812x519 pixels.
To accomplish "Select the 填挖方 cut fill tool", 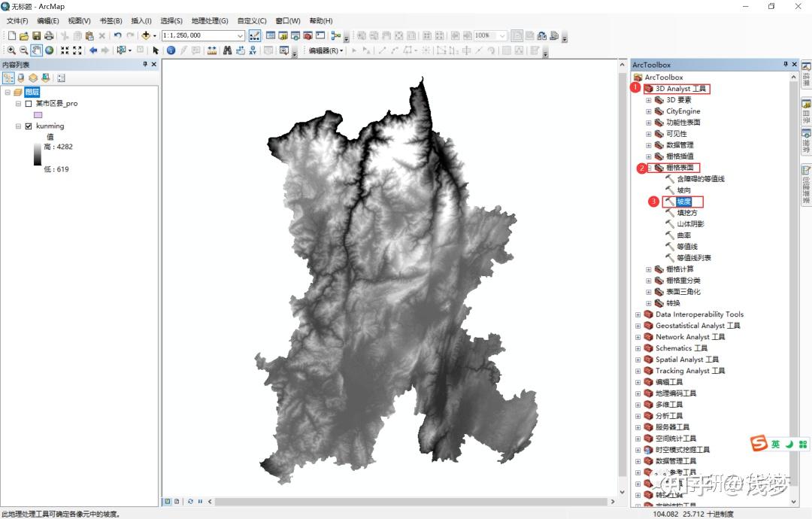I will [x=687, y=213].
